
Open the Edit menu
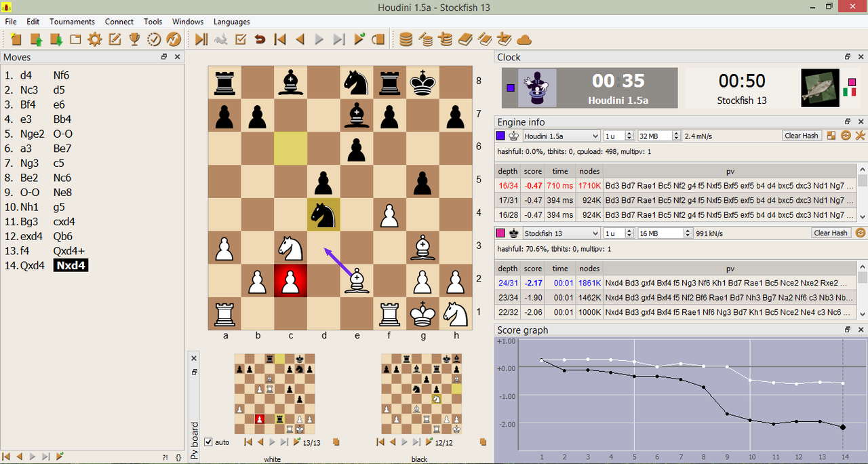click(33, 22)
